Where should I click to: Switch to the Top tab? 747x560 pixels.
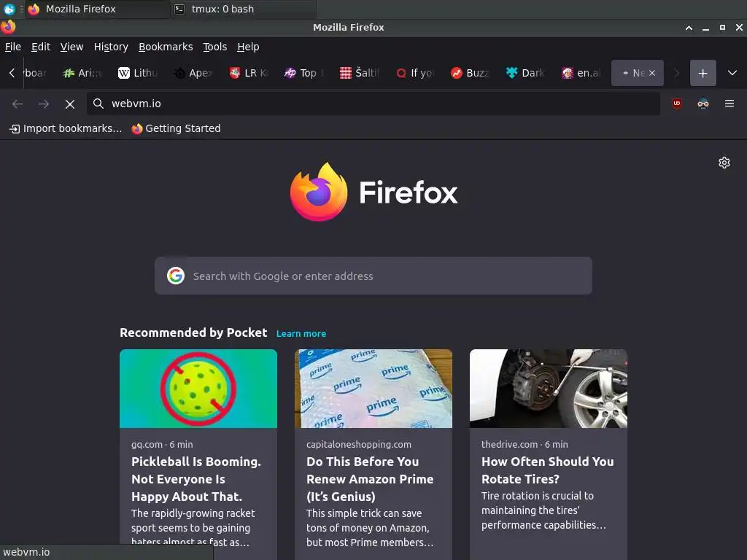point(304,73)
